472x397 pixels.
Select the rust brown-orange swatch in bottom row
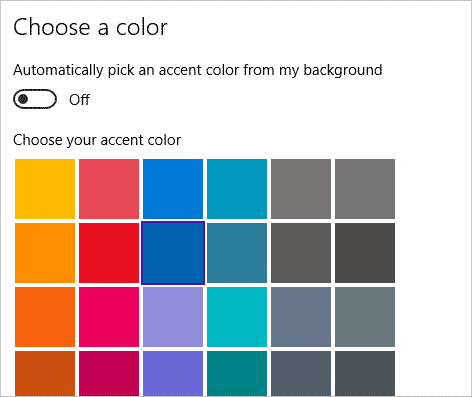(45, 373)
